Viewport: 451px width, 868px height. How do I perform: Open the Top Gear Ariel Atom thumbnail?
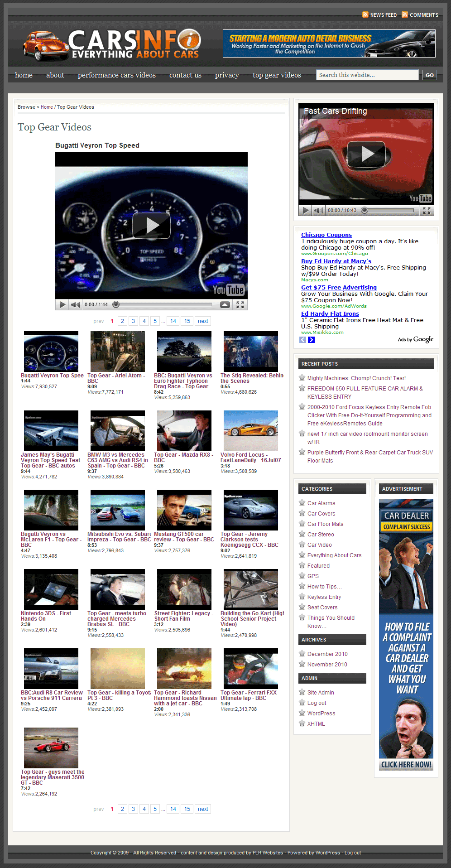[x=118, y=352]
